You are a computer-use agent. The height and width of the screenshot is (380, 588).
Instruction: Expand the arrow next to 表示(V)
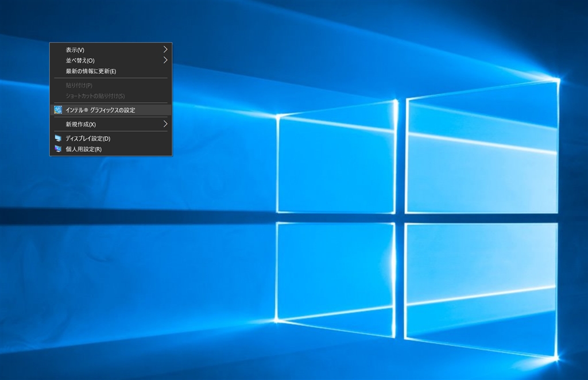165,49
